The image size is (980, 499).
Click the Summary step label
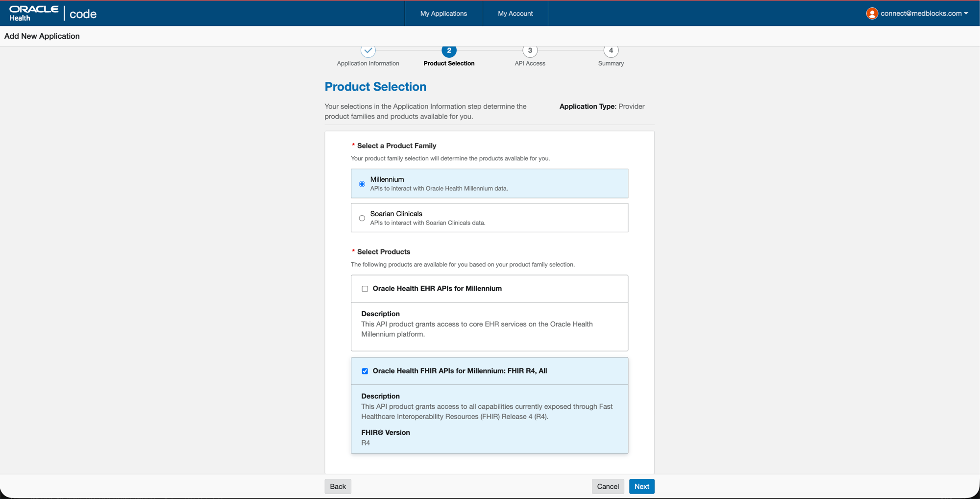tap(611, 63)
